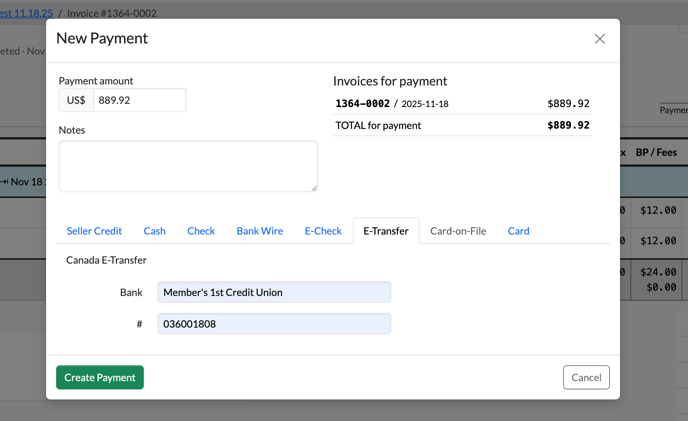Image resolution: width=688 pixels, height=421 pixels.
Task: Select the E-Transfer tab
Action: tap(385, 231)
